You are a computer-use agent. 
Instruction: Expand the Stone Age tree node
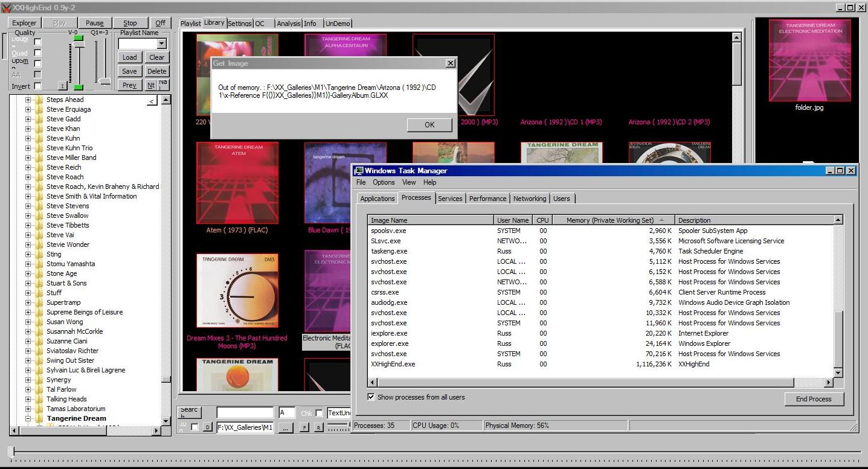28,273
